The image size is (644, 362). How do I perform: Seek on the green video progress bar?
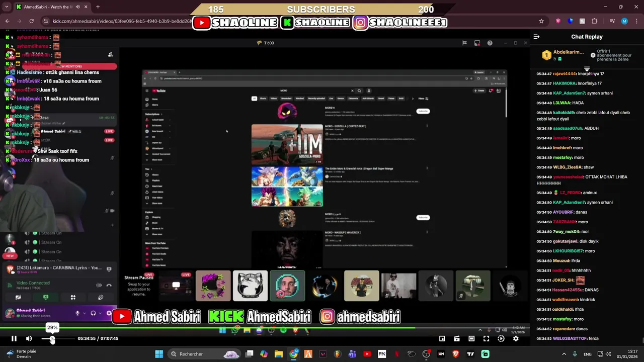265,328
